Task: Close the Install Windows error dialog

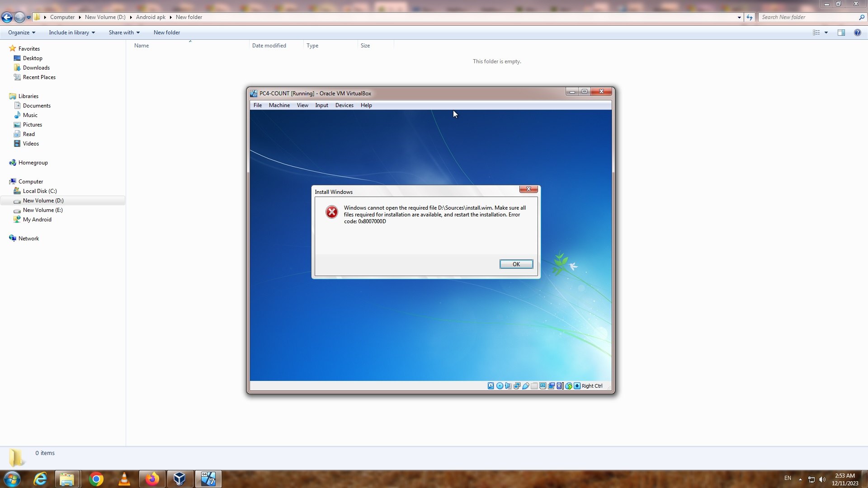Action: point(528,189)
